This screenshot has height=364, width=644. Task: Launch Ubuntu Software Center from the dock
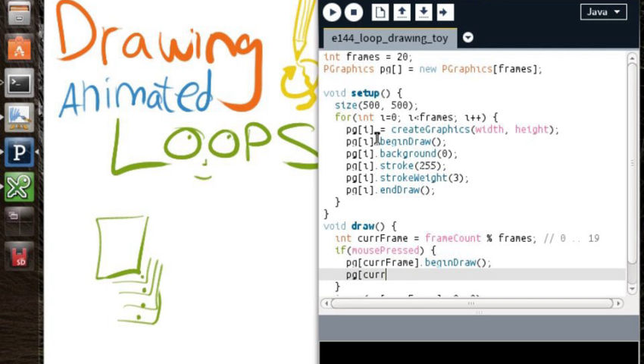coord(20,49)
